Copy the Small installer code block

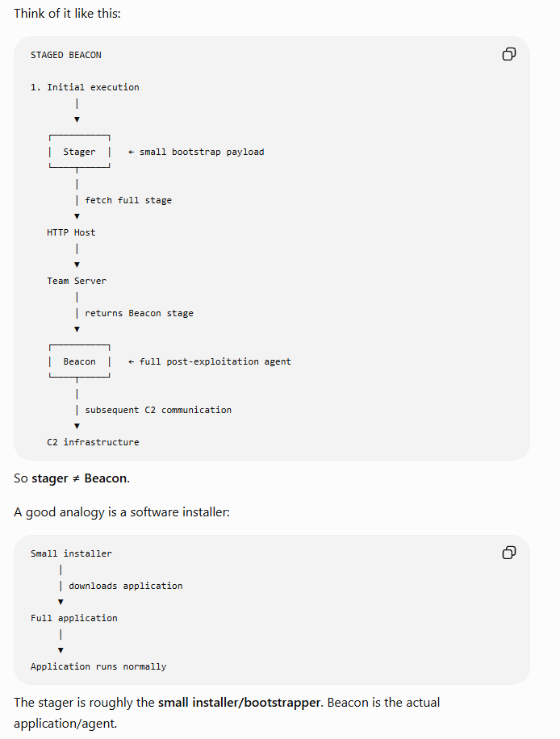pyautogui.click(x=509, y=553)
